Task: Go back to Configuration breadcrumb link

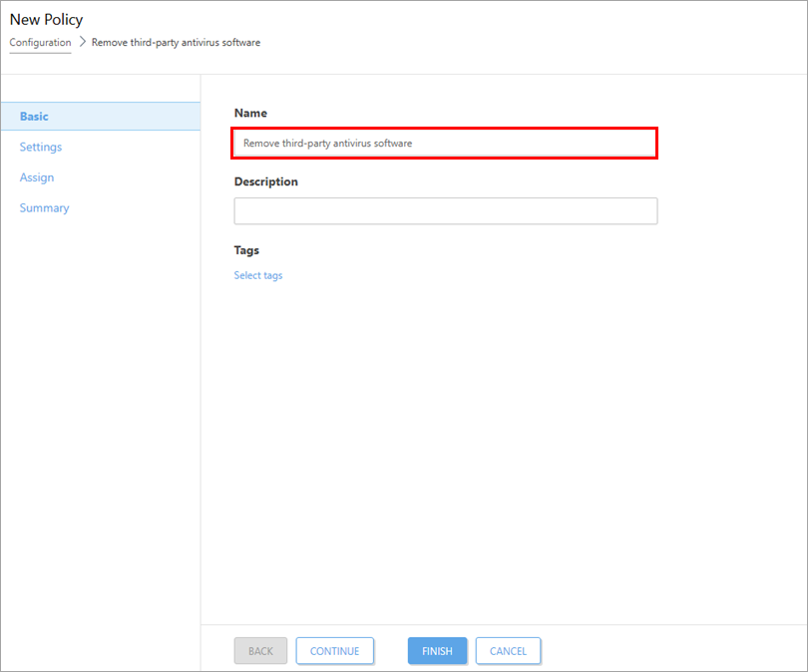Action: [x=40, y=43]
